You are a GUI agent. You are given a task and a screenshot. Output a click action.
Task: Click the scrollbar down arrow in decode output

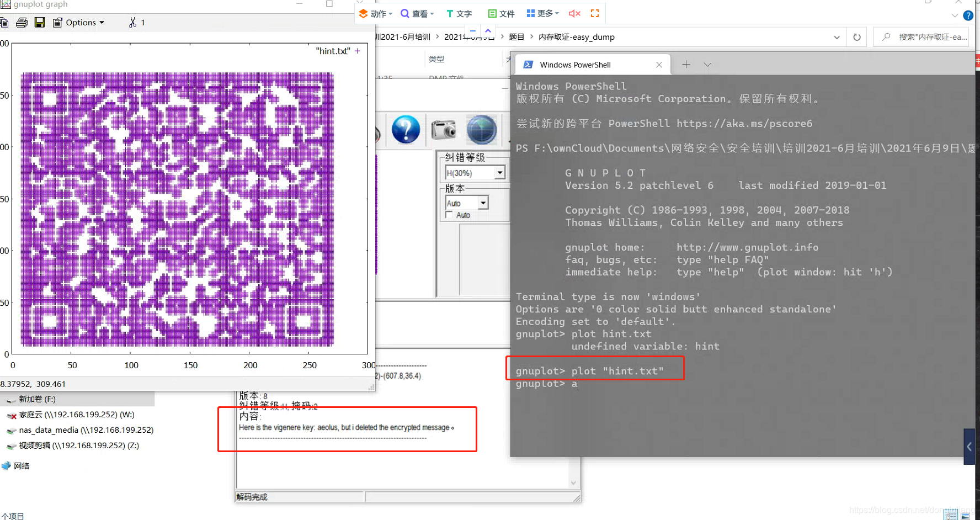click(x=573, y=483)
